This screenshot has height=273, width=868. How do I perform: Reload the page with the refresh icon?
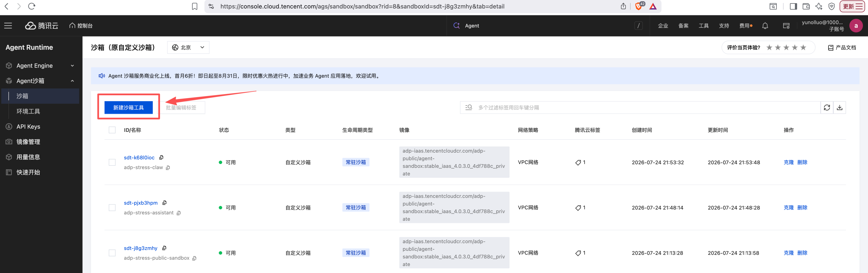coord(32,6)
